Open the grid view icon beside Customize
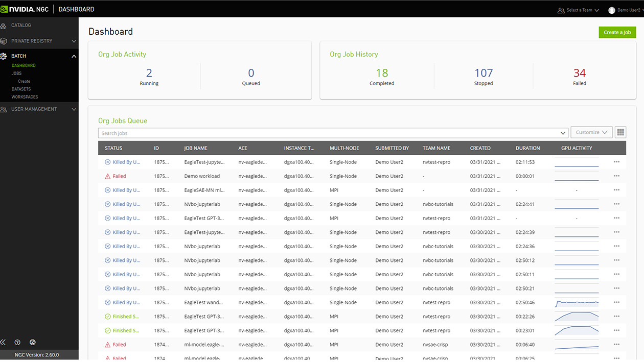The image size is (644, 362). pos(620,132)
